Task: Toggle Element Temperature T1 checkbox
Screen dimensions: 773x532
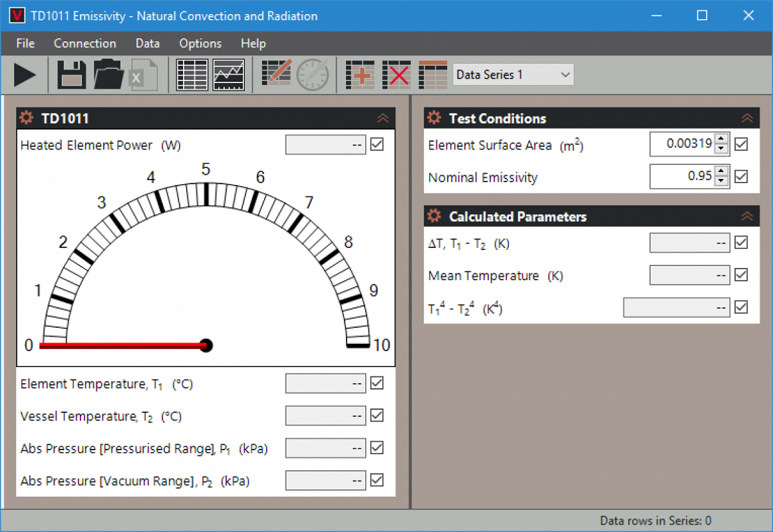Action: click(x=377, y=383)
